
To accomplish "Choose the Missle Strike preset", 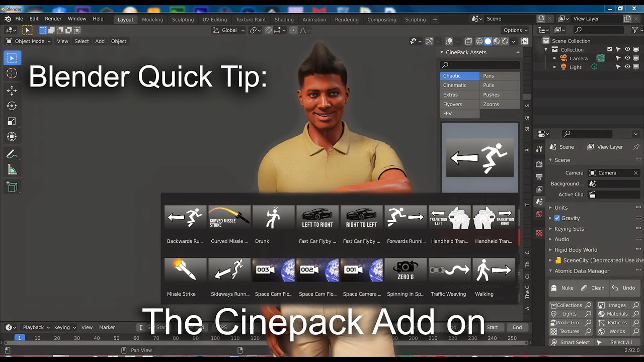I will (185, 278).
